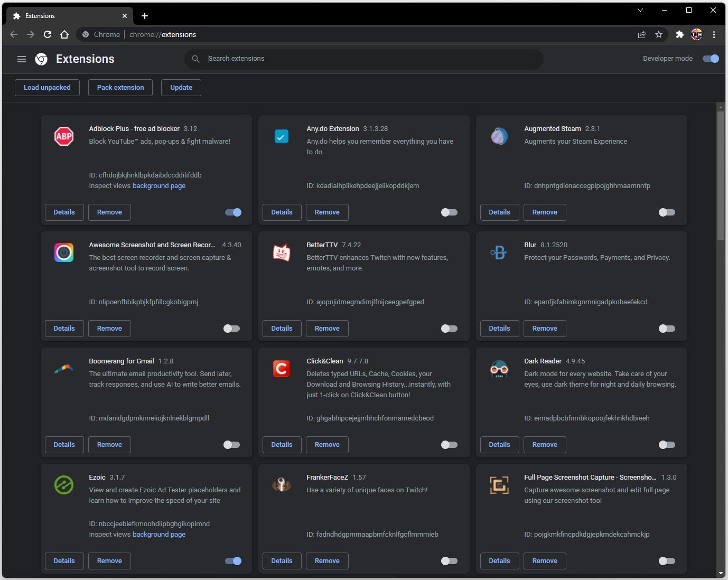Open the hamburger main menu
Viewport: 728px width, 580px height.
pyautogui.click(x=22, y=59)
